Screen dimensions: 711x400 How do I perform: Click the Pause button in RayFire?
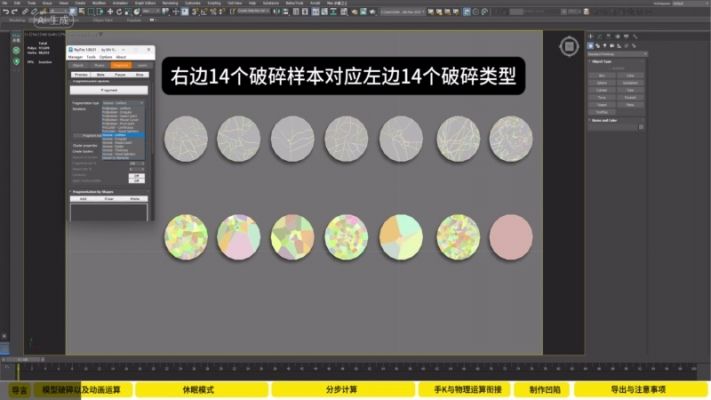120,75
